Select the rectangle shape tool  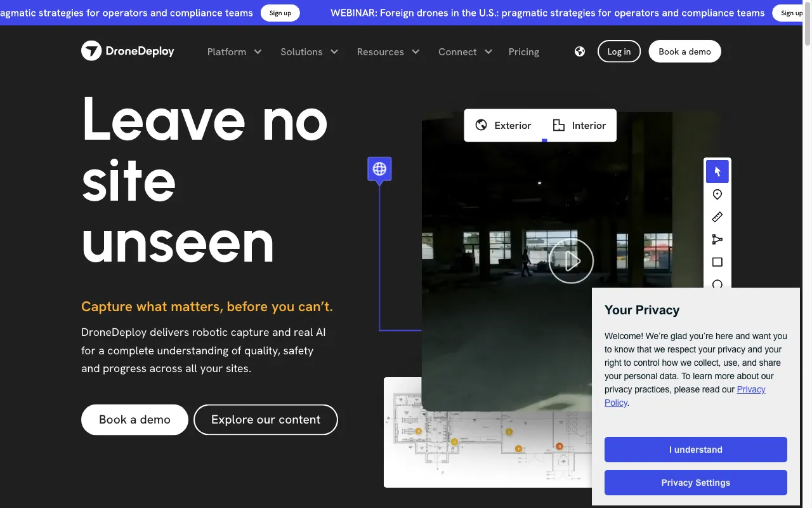point(717,262)
